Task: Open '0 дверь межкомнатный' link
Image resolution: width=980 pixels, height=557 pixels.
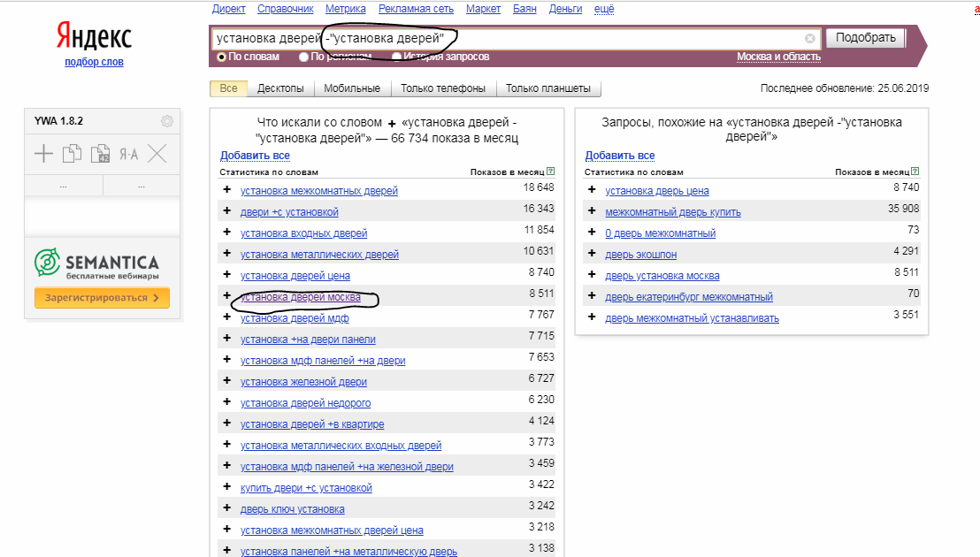Action: point(661,233)
